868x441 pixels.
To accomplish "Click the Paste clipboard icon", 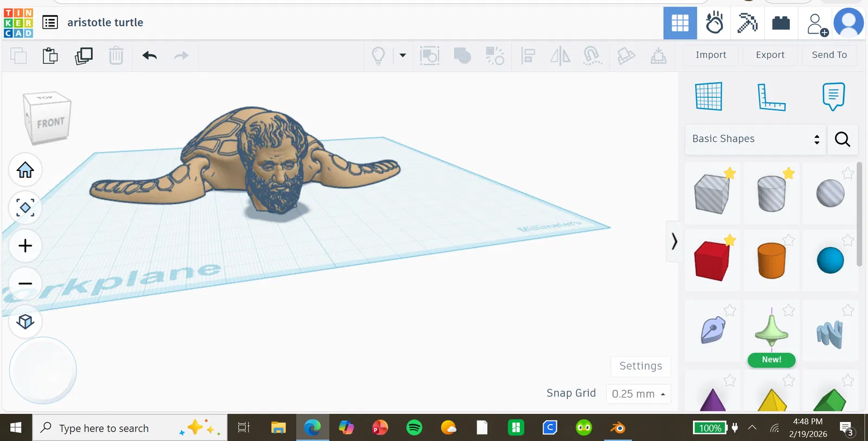I will pos(50,55).
